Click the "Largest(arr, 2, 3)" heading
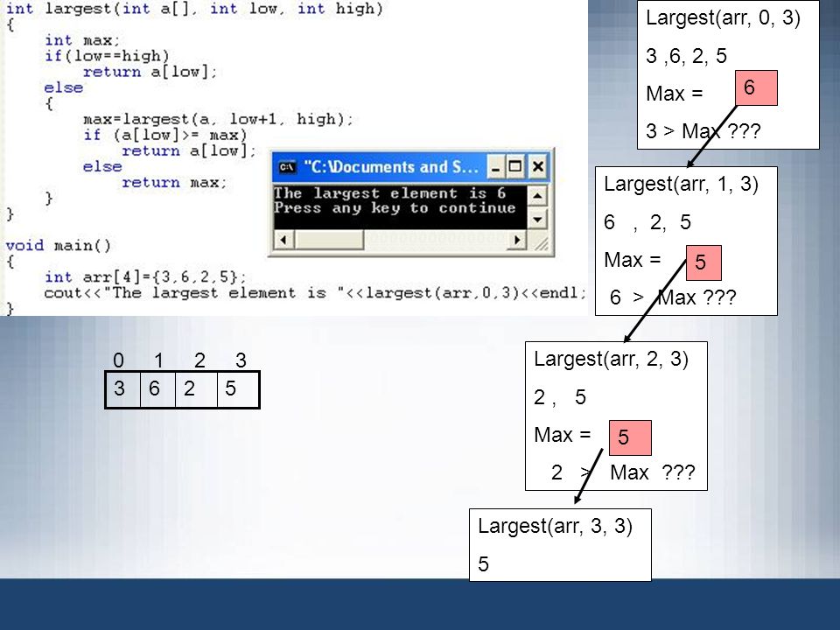Screen dimensions: 840x630 [611, 359]
